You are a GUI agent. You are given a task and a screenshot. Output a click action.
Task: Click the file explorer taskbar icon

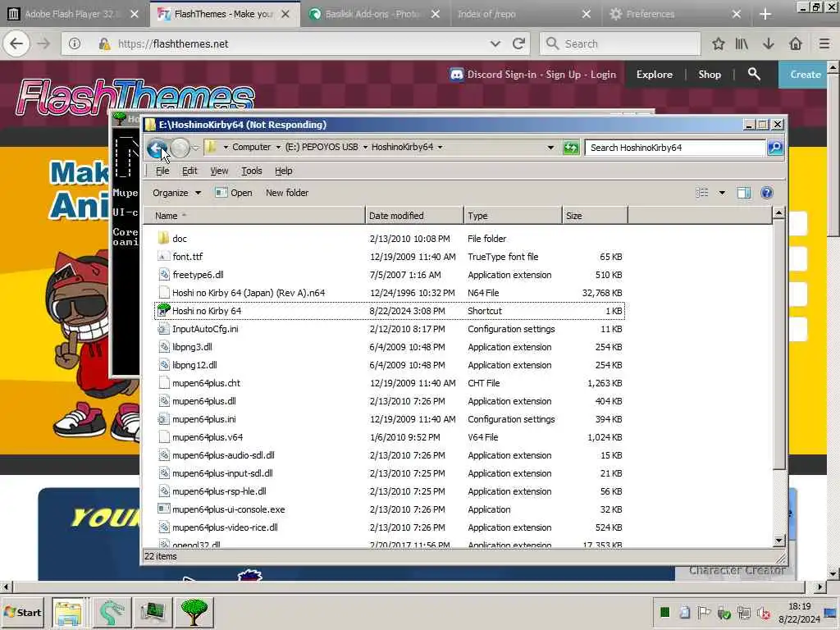tap(68, 612)
